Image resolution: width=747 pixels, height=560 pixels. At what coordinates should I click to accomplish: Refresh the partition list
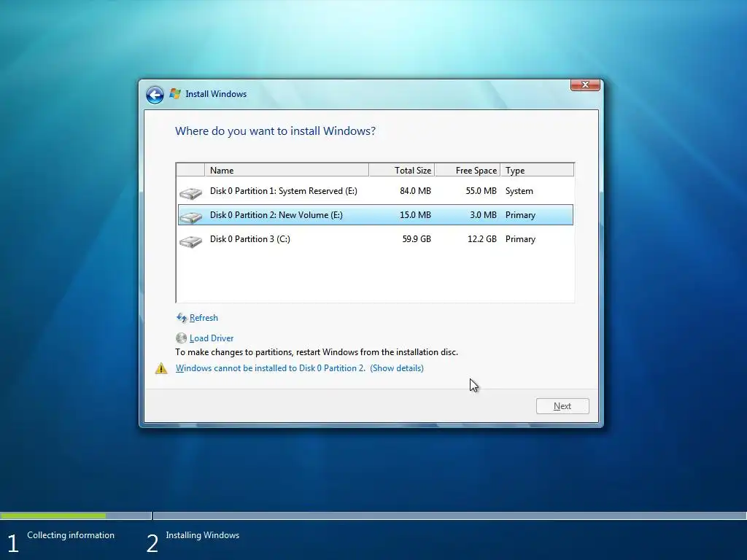tap(204, 318)
